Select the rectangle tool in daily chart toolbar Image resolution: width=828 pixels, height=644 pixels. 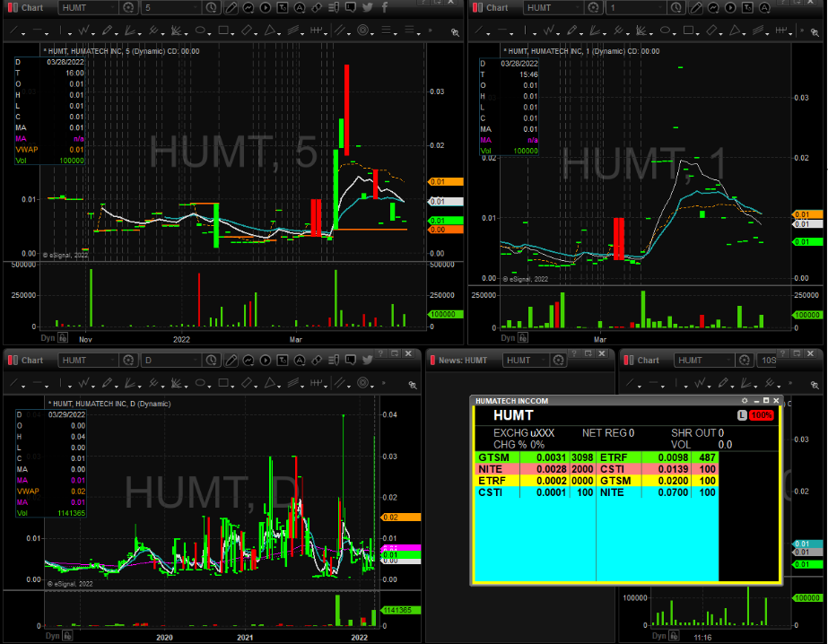pyautogui.click(x=223, y=383)
